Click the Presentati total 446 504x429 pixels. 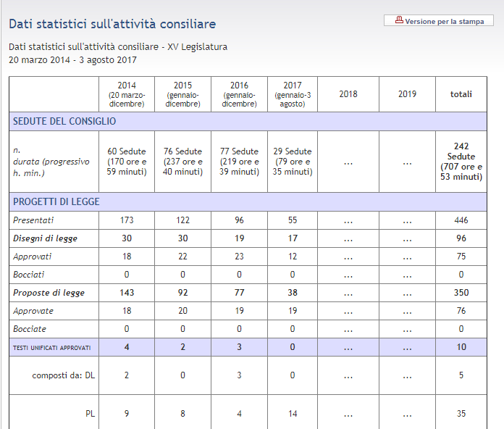pyautogui.click(x=461, y=220)
